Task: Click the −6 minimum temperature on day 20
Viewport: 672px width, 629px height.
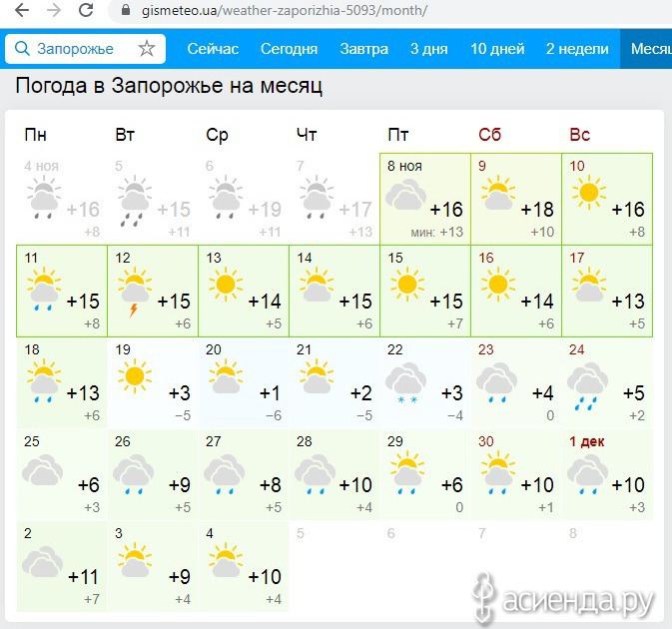Action: 273,415
